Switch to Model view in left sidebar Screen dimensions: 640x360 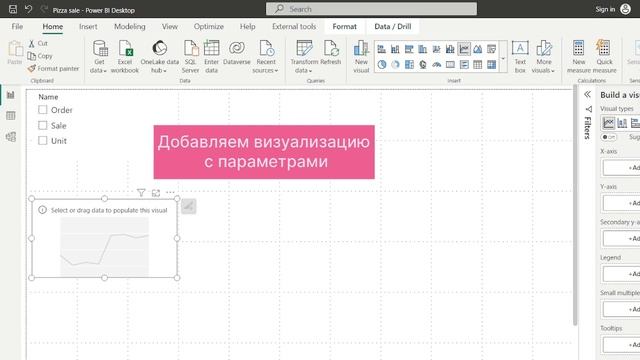(11, 137)
